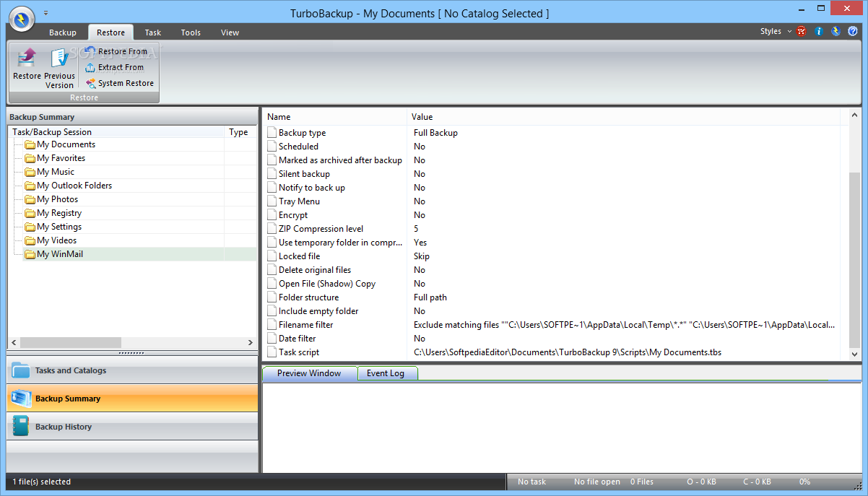Switch to the Preview Window tab

(x=309, y=373)
